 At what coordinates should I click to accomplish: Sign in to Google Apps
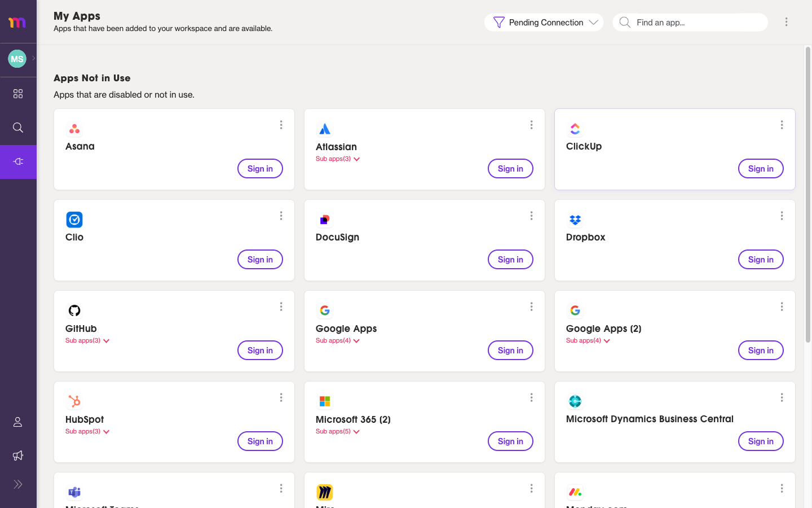(510, 351)
